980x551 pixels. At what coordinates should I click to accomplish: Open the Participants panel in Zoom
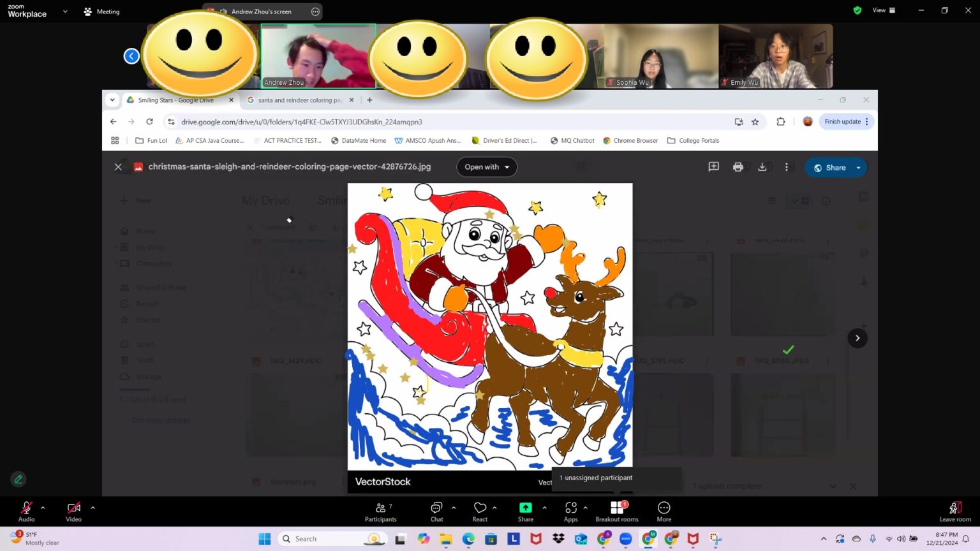click(381, 511)
